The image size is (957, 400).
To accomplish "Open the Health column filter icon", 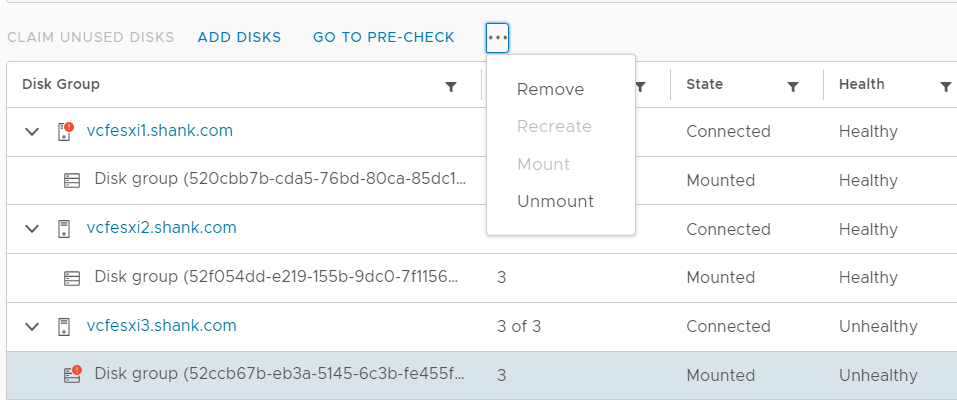I will tap(945, 87).
